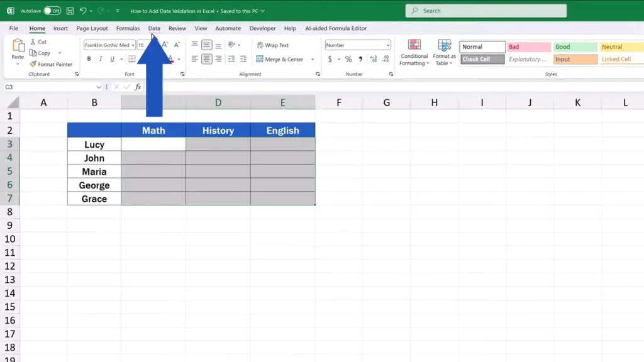The image size is (644, 362).
Task: Click the Percent Style icon
Action: (x=348, y=59)
